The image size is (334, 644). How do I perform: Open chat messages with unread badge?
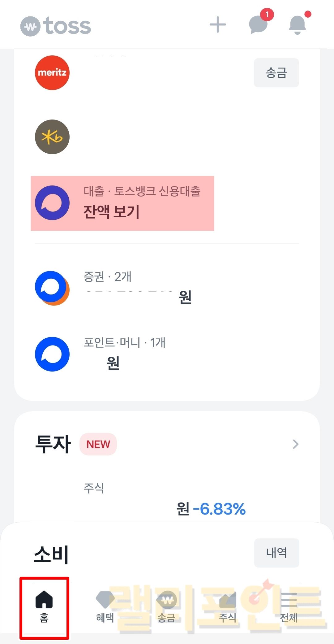coord(259,24)
